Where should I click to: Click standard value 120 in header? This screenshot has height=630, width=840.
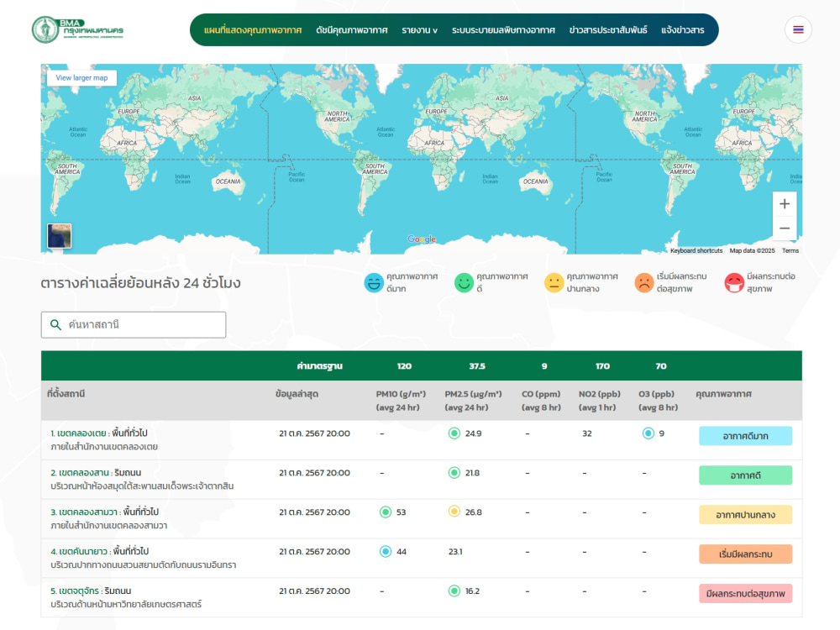(404, 366)
